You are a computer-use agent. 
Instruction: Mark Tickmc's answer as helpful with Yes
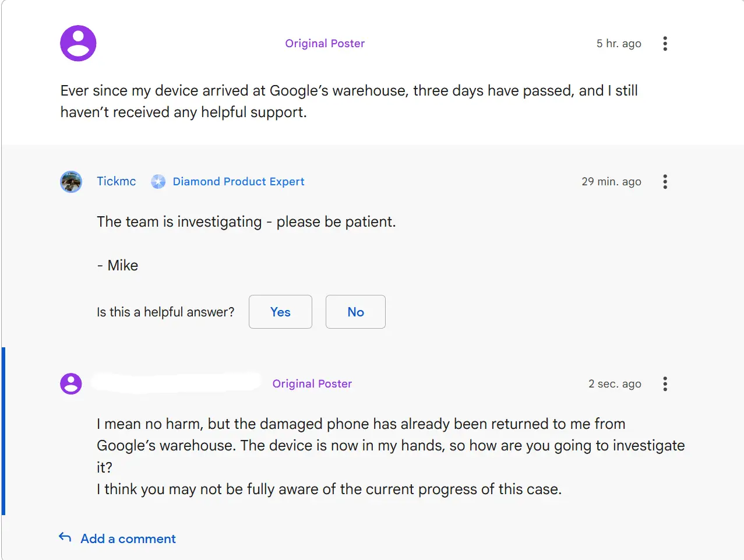click(280, 312)
